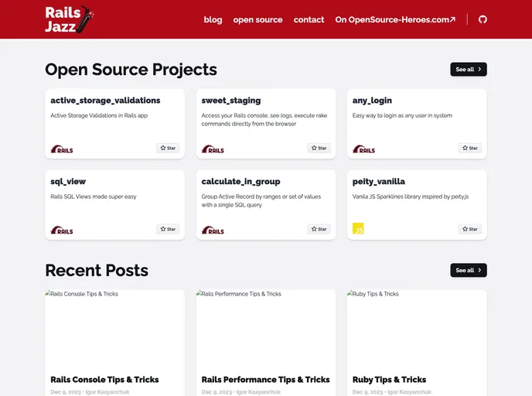The width and height of the screenshot is (532, 396).
Task: Open the peity_vanilla project title
Action: tap(378, 182)
